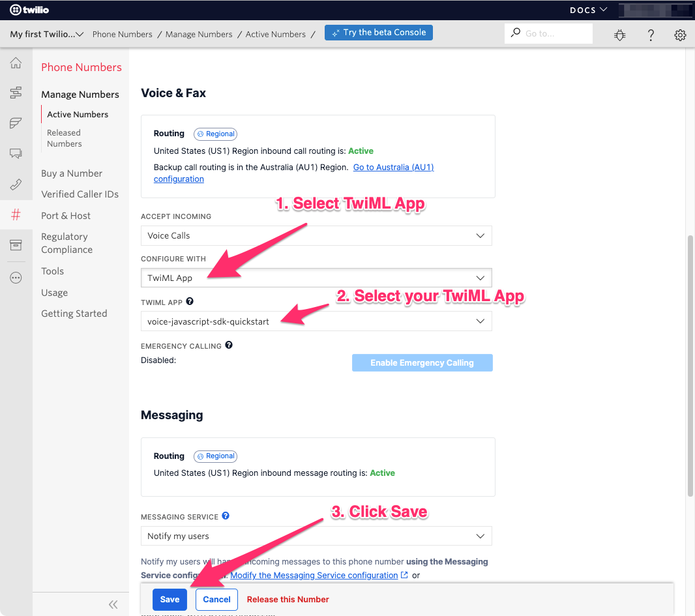This screenshot has width=695, height=616.
Task: Open the help question mark icon
Action: pos(650,35)
